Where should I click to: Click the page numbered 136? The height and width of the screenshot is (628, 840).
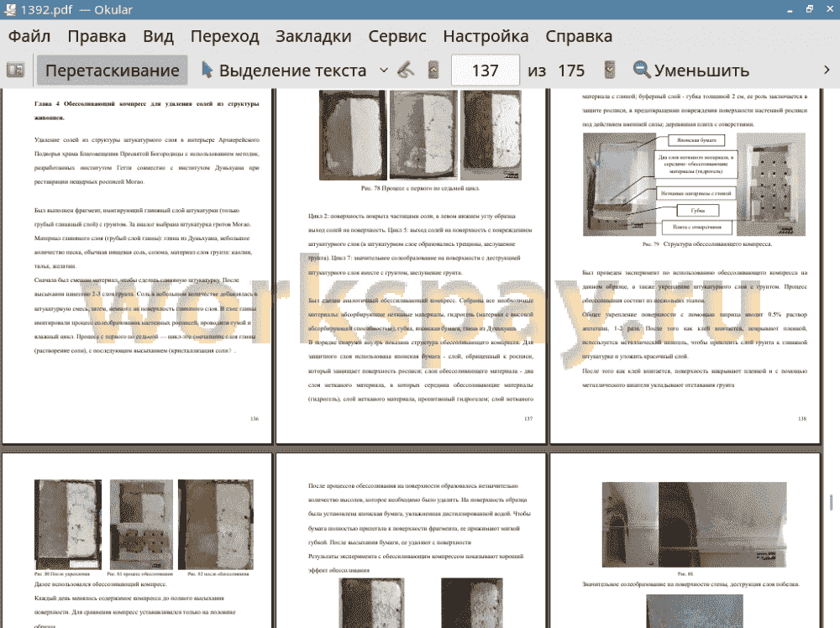pyautogui.click(x=137, y=266)
